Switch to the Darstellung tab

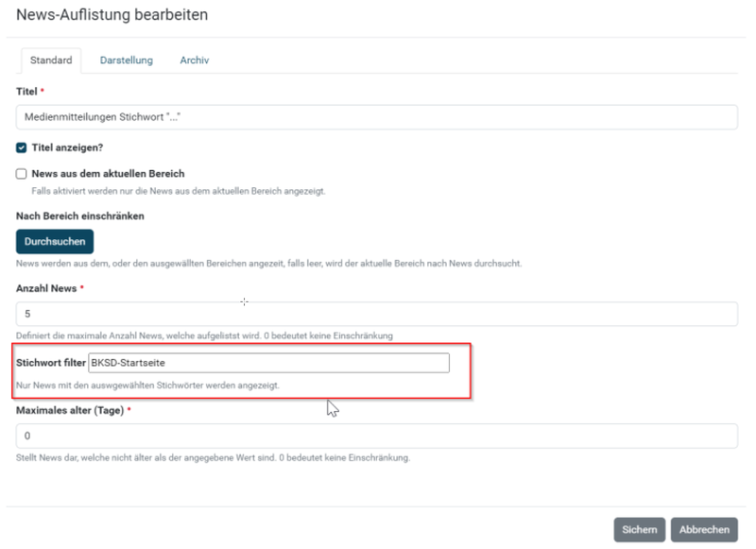point(127,60)
